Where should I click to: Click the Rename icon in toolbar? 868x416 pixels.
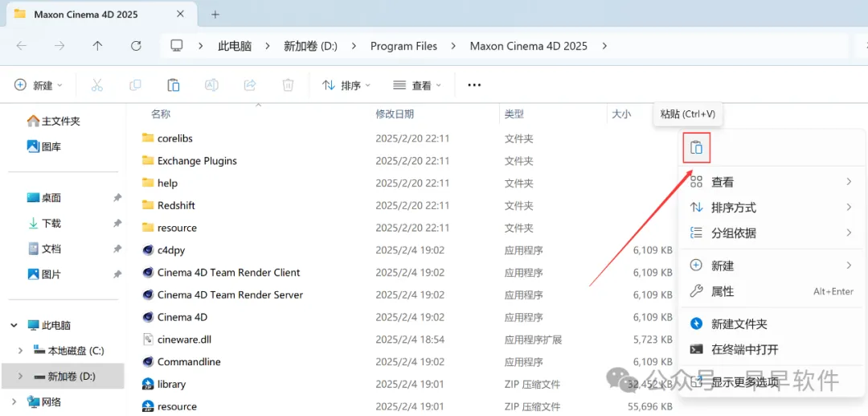(211, 84)
